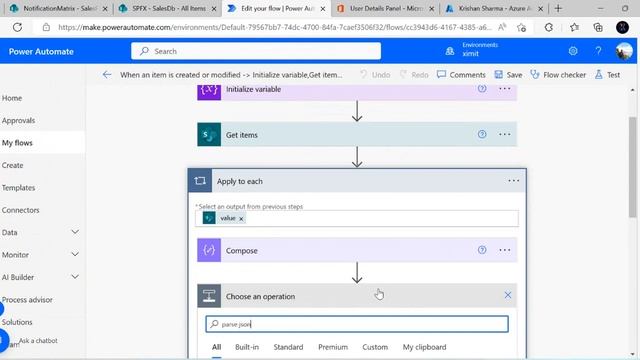This screenshot has height=360, width=640.
Task: Expand the AI Builder menu in sidebar
Action: (75, 277)
